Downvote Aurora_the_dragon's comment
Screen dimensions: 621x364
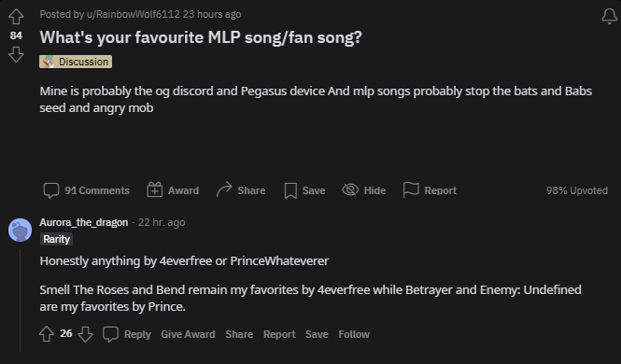pos(85,334)
